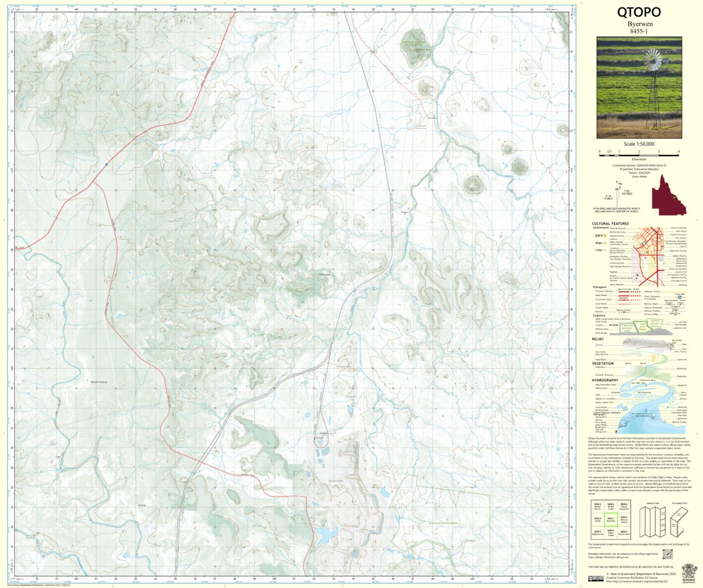
Task: Click the Village settlement symbol in the legend
Action: point(604,251)
